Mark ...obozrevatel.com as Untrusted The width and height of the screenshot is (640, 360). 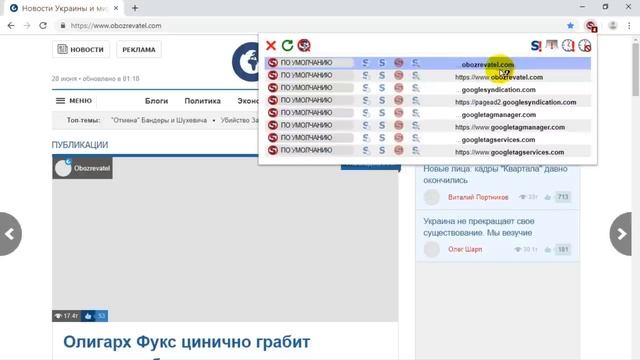point(399,63)
